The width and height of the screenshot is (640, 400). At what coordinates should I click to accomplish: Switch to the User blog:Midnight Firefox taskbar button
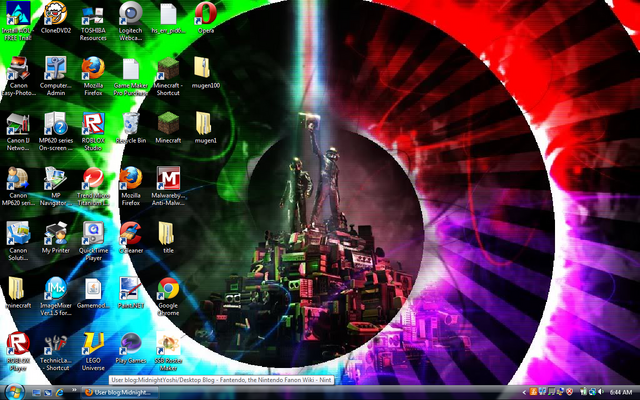tap(120, 393)
